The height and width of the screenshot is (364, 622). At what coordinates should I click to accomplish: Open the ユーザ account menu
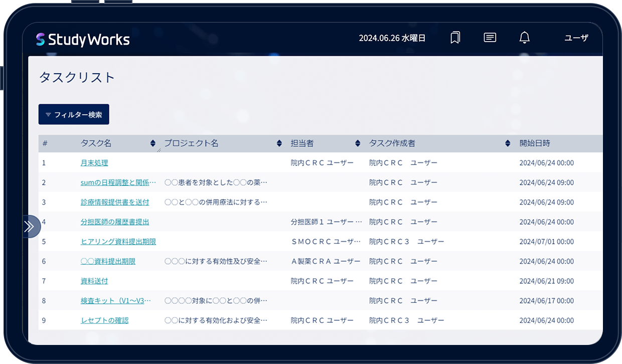click(x=576, y=38)
